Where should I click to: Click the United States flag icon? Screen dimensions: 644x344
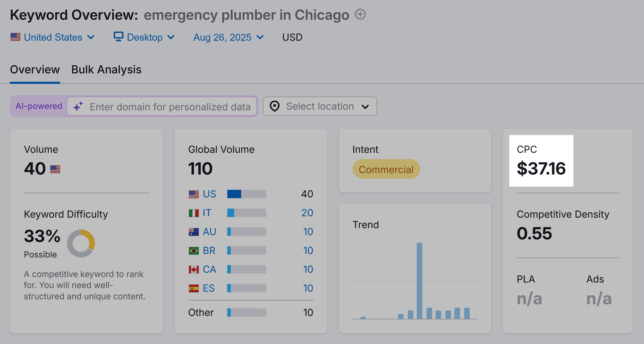pyautogui.click(x=15, y=37)
